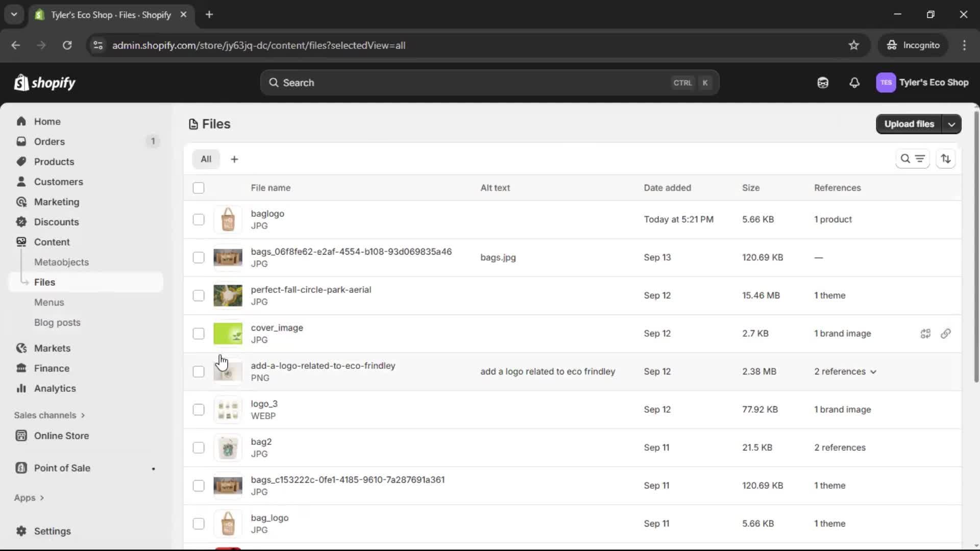Check the select-all files checkbox

point(199,188)
